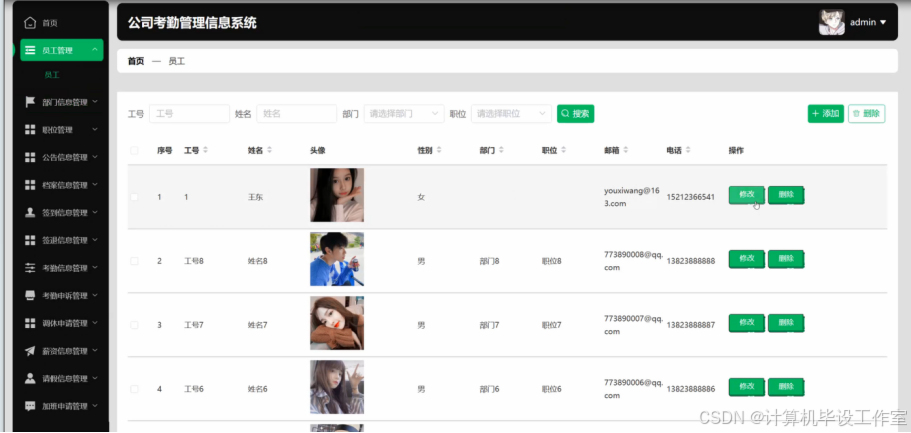Sort by 职位 column arrows
The height and width of the screenshot is (433, 911).
click(563, 151)
